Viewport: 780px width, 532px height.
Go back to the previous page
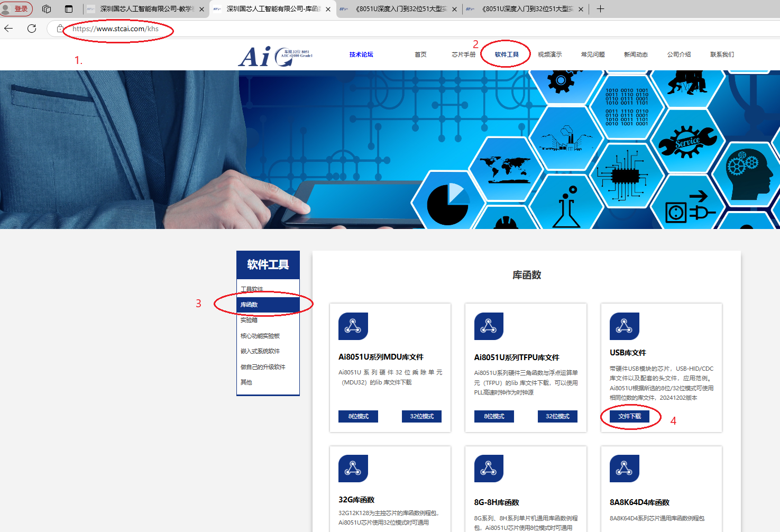tap(9, 29)
